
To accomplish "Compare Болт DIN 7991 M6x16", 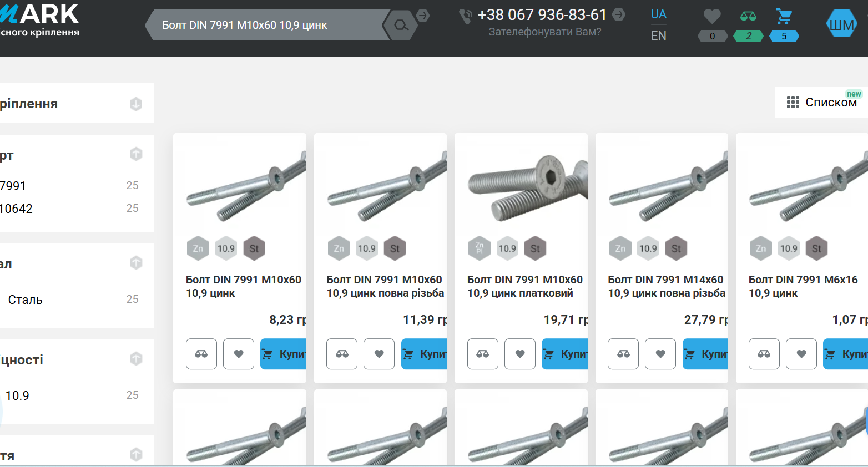I will pos(764,354).
